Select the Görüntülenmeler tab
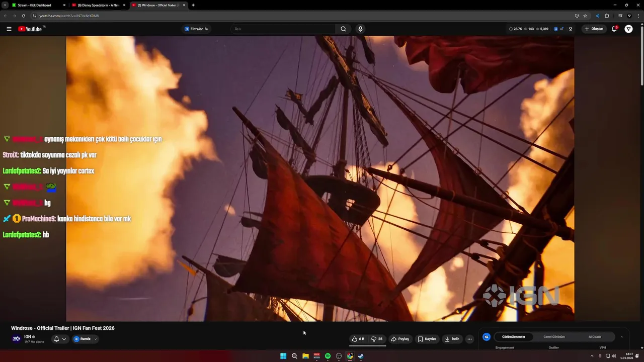The image size is (644, 362). tap(514, 337)
